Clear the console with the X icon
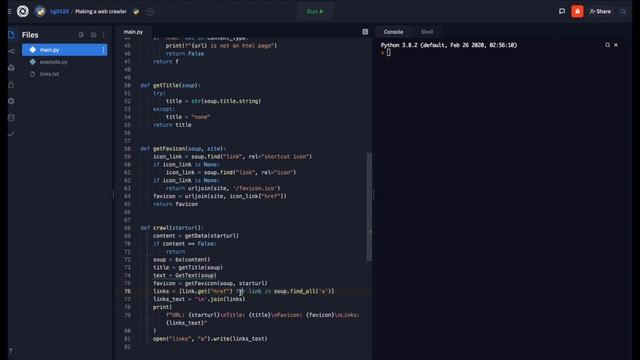Image resolution: width=640 pixels, height=360 pixels. click(616, 45)
